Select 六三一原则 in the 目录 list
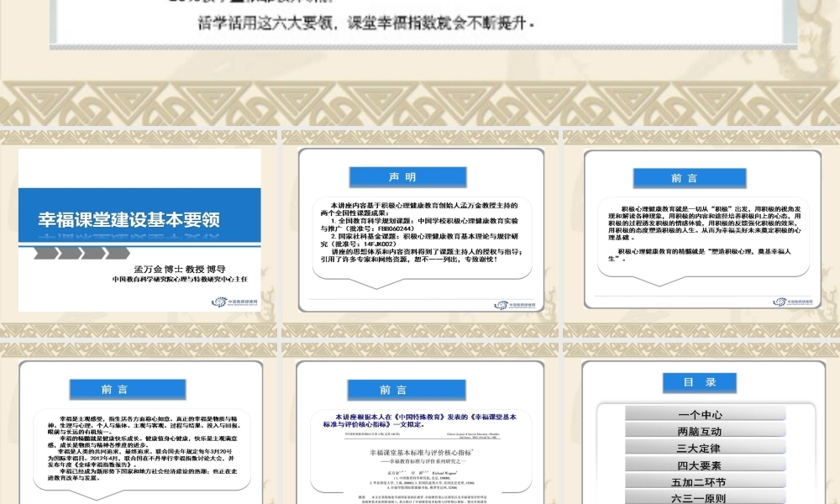 (705, 497)
